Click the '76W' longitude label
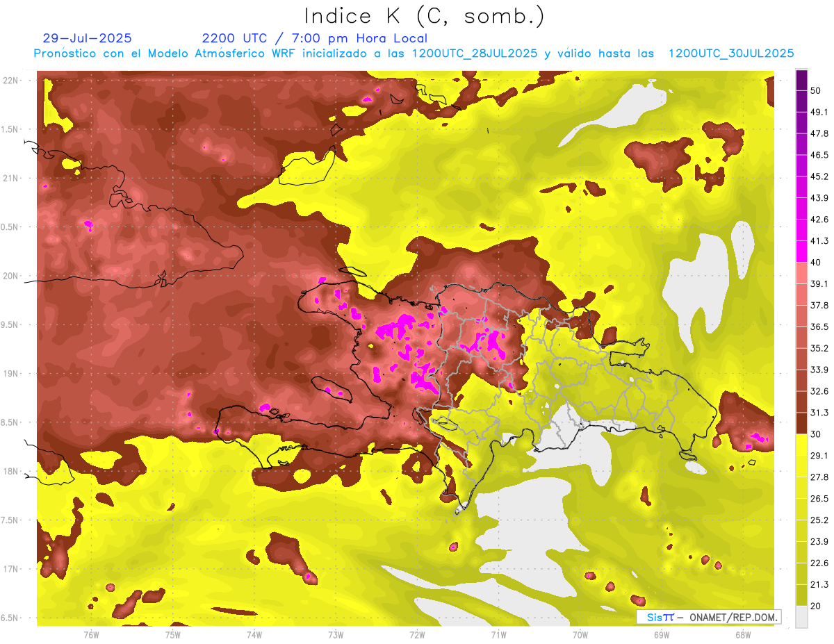 click(91, 635)
